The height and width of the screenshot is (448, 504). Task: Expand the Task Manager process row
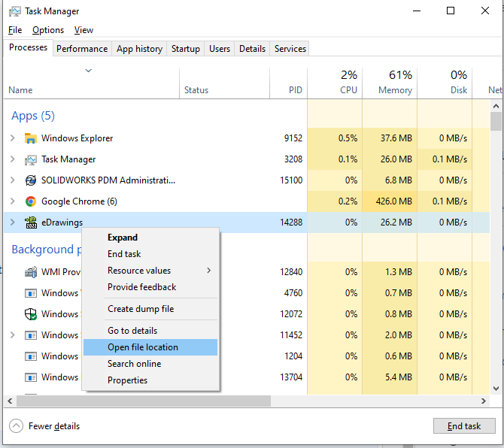[x=13, y=159]
